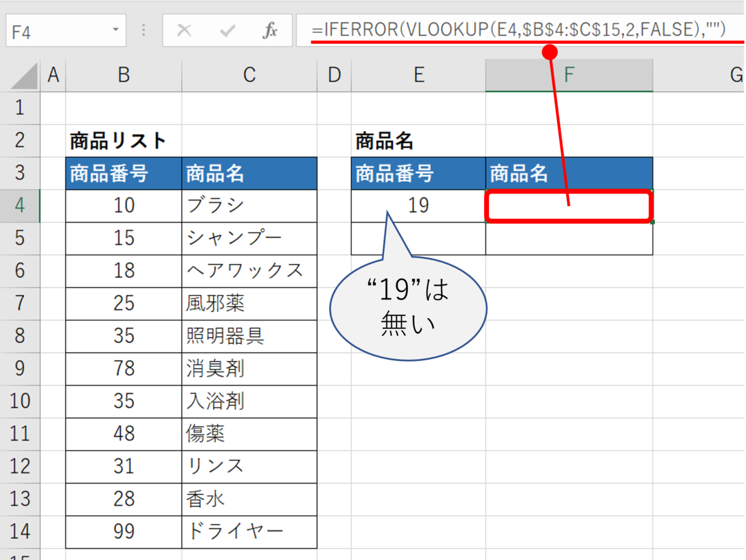Viewport: 746px width, 560px height.
Task: Select the ヘアワックス cell
Action: coord(249,271)
